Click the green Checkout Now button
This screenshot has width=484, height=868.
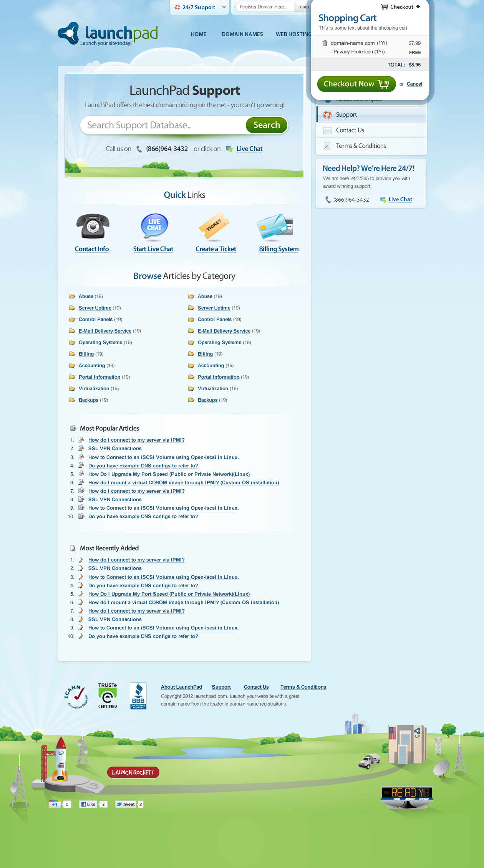coord(356,84)
